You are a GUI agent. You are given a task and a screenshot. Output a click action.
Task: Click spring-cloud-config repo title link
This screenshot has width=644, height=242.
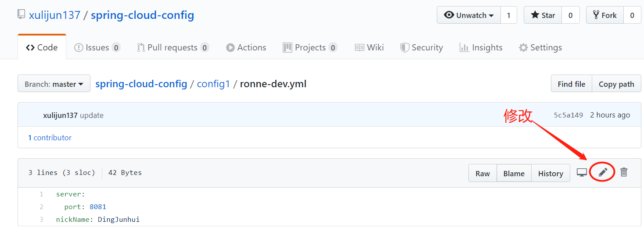click(x=142, y=15)
